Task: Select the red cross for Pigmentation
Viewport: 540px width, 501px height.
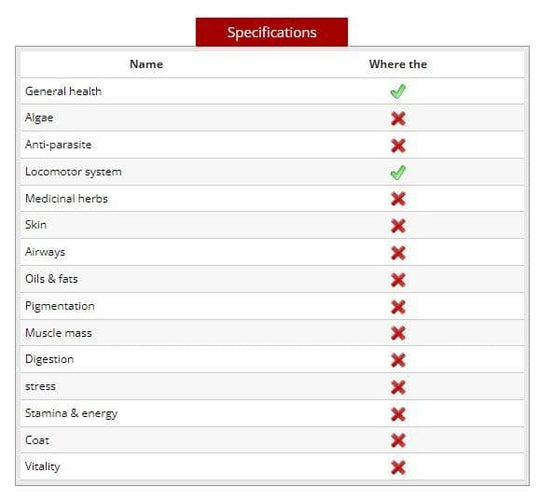Action: click(x=398, y=307)
